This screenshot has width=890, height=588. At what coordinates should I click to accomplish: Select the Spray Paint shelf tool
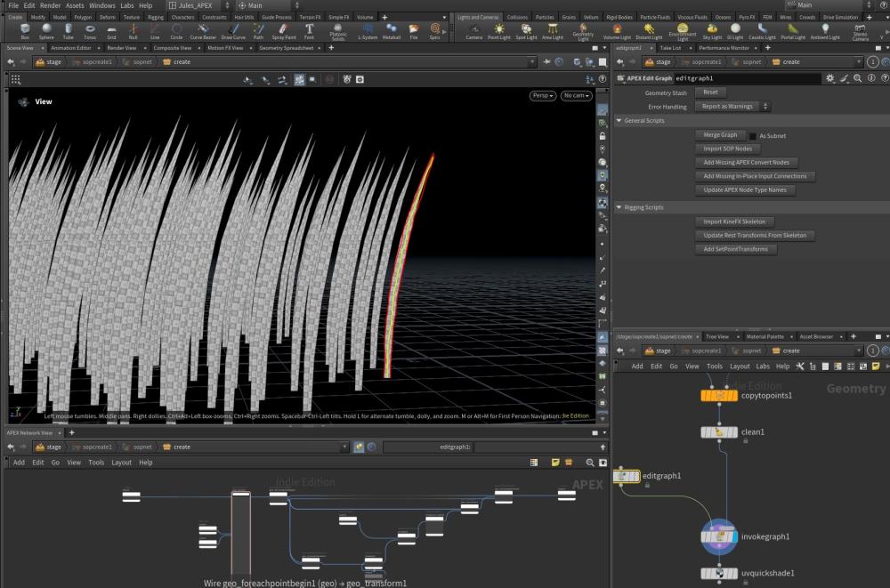coord(284,31)
